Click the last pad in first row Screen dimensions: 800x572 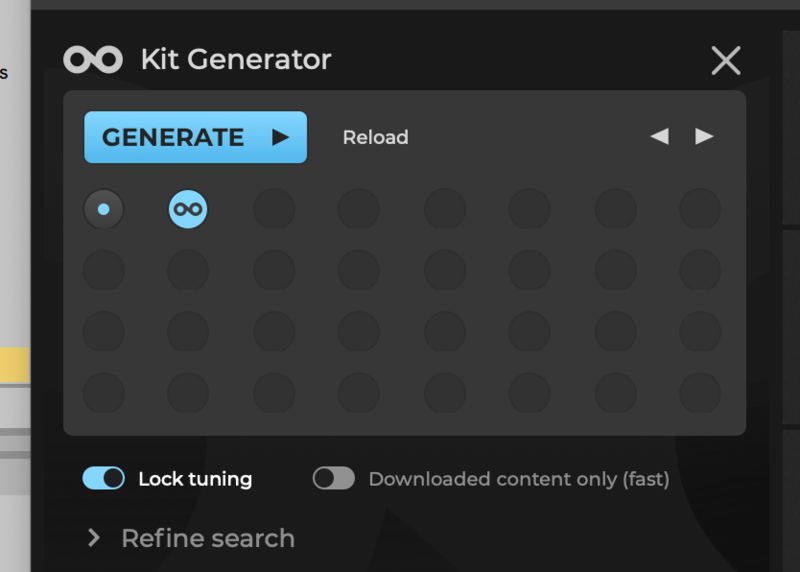700,210
